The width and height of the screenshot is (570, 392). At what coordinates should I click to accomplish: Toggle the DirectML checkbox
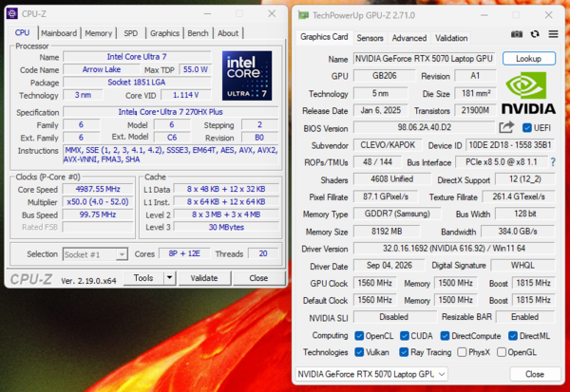click(x=513, y=336)
